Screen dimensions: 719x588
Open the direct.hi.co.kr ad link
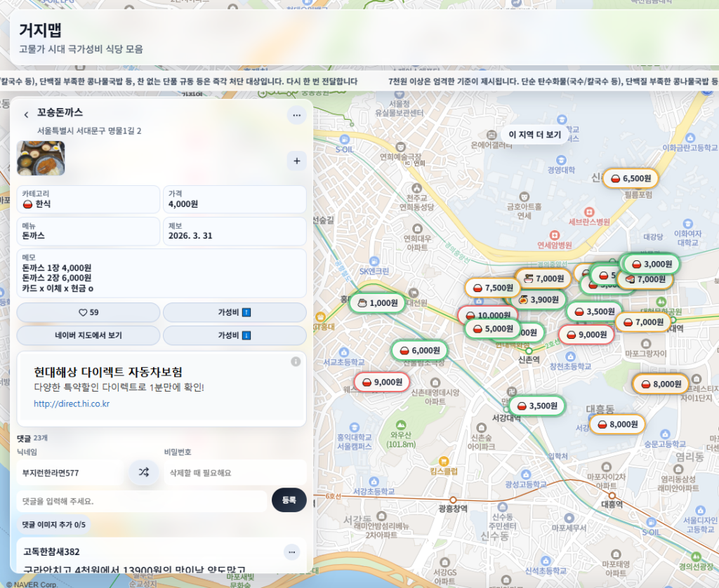click(x=72, y=403)
